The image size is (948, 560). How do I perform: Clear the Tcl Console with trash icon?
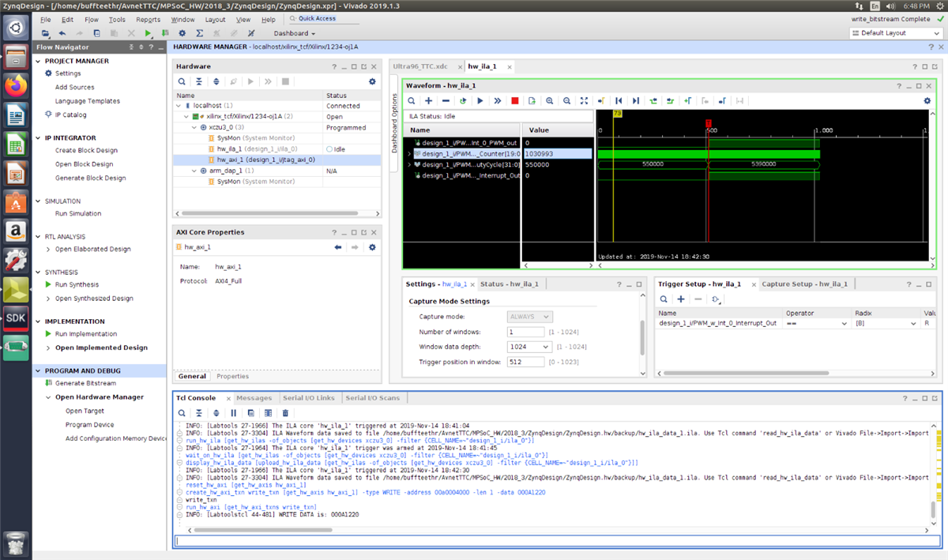(285, 413)
